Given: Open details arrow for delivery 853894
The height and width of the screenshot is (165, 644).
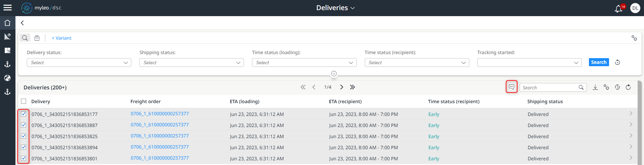Looking at the screenshot, I should click(x=631, y=147).
